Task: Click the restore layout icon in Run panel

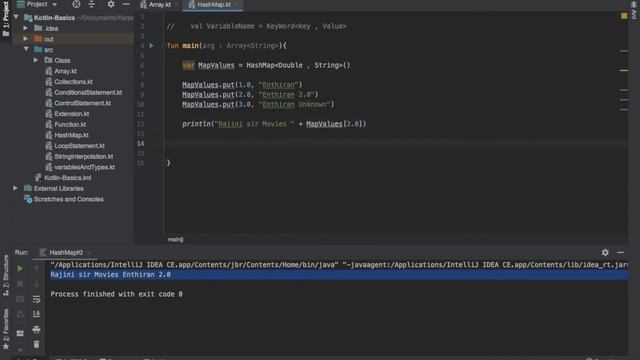Action: click(20, 333)
